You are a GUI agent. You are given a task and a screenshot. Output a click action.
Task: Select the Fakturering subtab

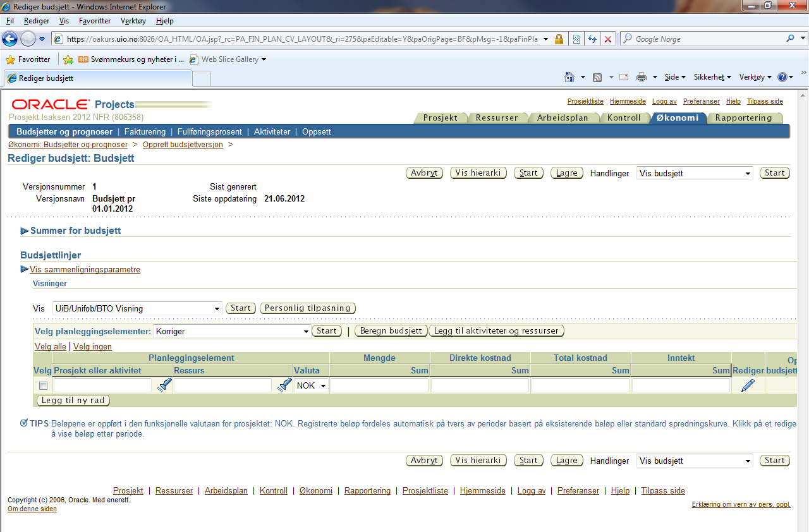pyautogui.click(x=145, y=132)
